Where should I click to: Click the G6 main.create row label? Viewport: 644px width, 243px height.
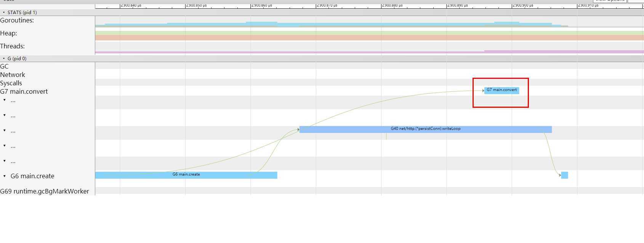(x=32, y=176)
